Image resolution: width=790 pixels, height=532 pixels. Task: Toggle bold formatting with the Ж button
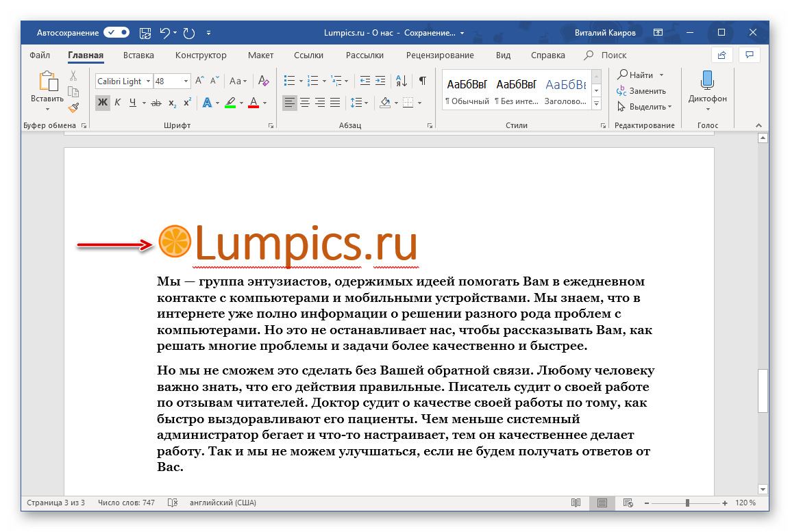(x=102, y=103)
